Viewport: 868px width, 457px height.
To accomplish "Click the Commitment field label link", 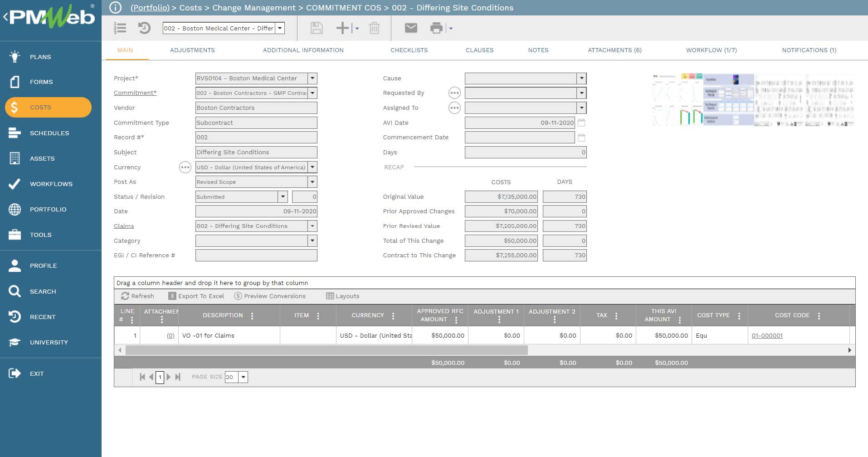I will coord(135,93).
